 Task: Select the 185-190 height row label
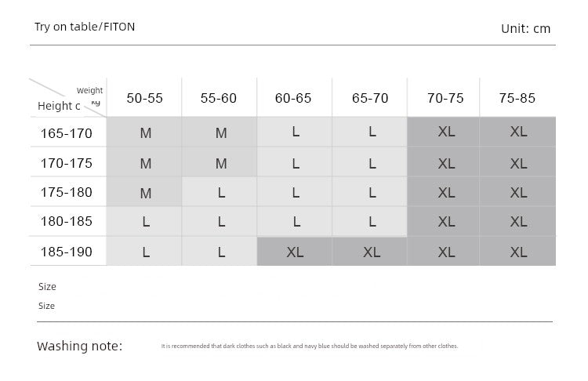tap(67, 252)
